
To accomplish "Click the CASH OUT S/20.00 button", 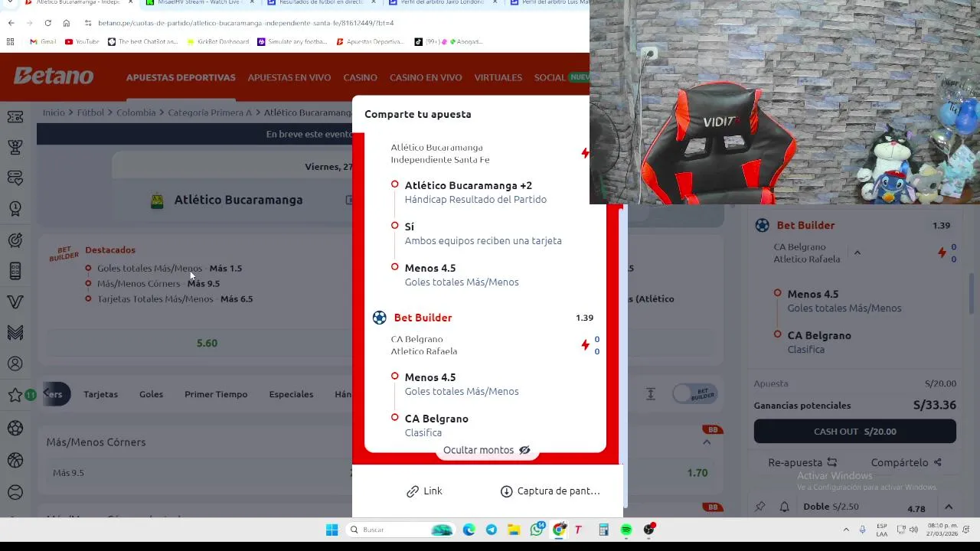I will pyautogui.click(x=854, y=431).
